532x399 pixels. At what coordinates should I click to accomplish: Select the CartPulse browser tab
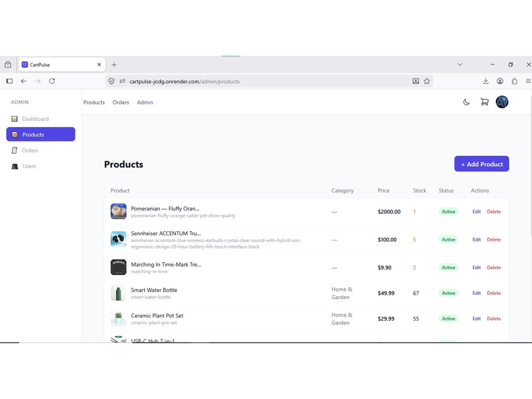(x=62, y=64)
